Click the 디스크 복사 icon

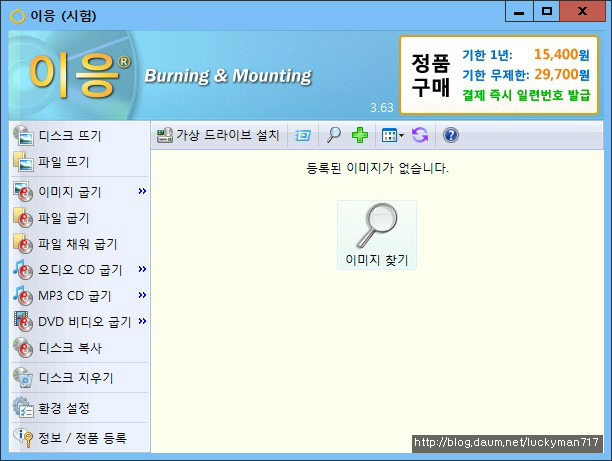click(23, 348)
